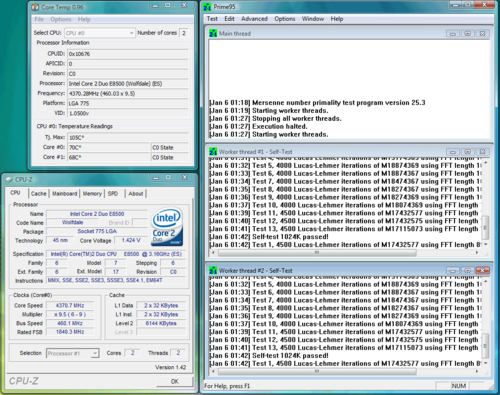Switch to CPU-Z Memory tab

[92, 194]
